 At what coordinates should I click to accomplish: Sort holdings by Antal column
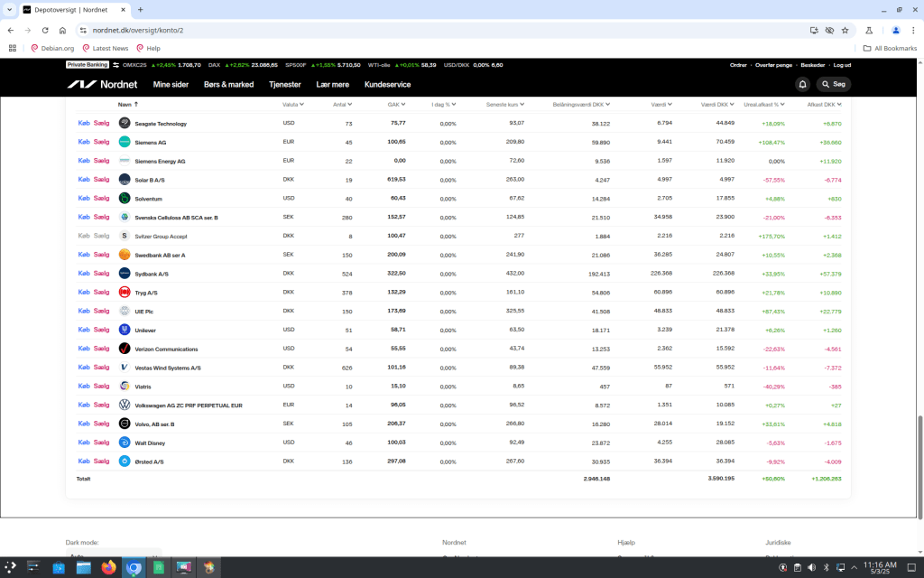tap(341, 105)
